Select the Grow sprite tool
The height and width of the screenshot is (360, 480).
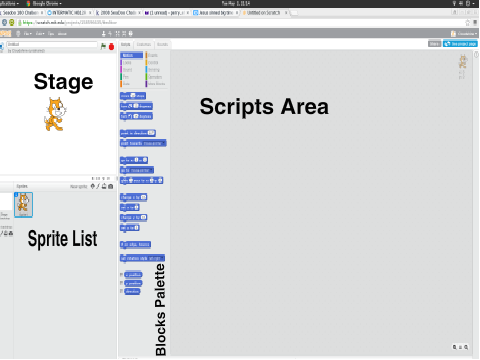pos(117,33)
